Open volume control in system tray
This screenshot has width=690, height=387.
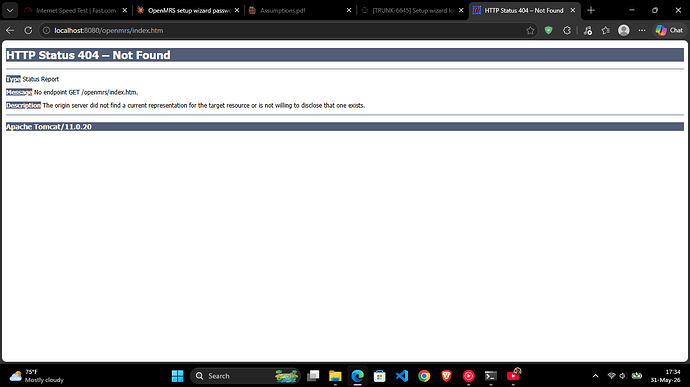click(623, 376)
